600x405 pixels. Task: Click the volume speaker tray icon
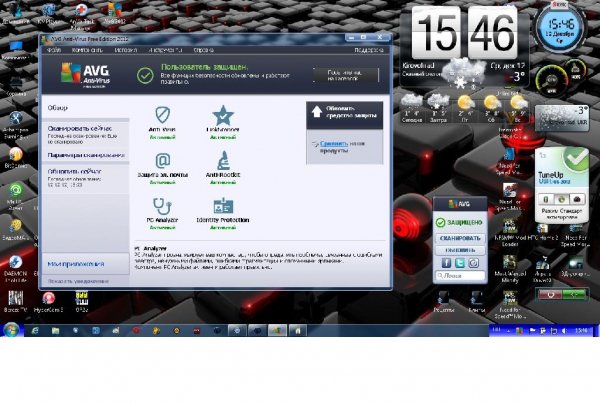coord(564,330)
